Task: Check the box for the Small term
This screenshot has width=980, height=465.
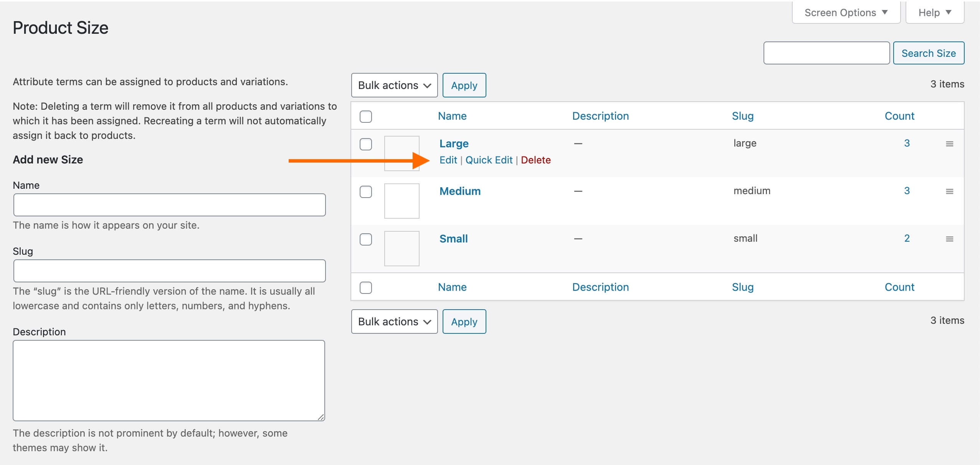Action: pos(365,239)
